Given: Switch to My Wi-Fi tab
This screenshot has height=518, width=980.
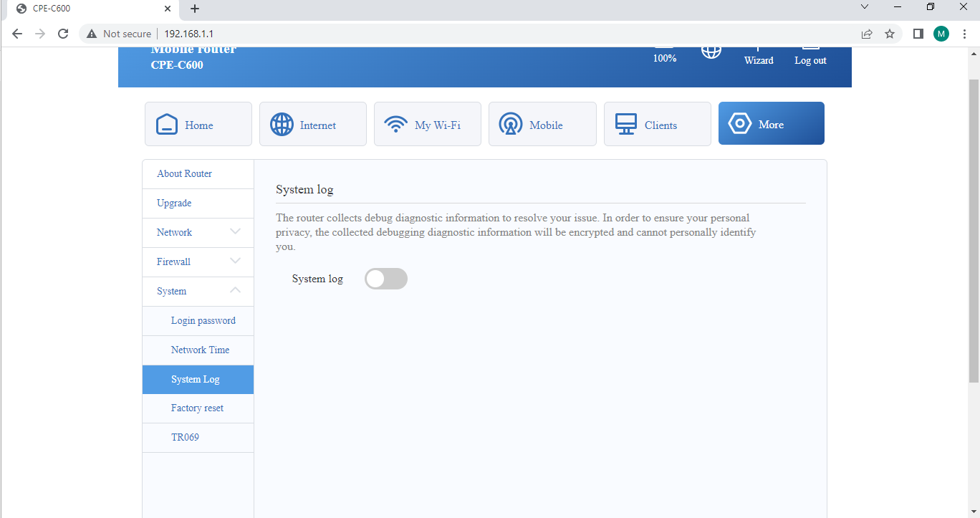Looking at the screenshot, I should (x=428, y=124).
